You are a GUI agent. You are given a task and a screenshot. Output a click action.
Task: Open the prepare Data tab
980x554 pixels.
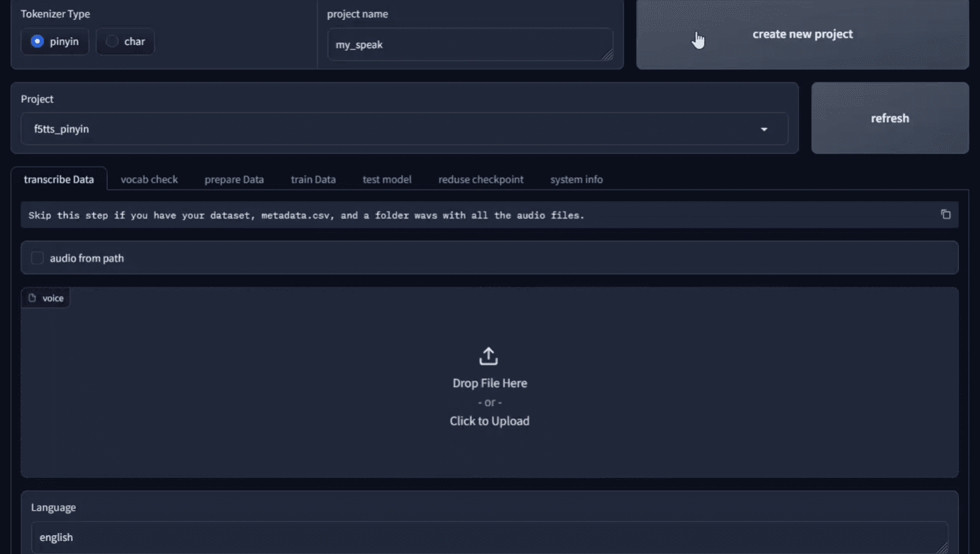234,180
